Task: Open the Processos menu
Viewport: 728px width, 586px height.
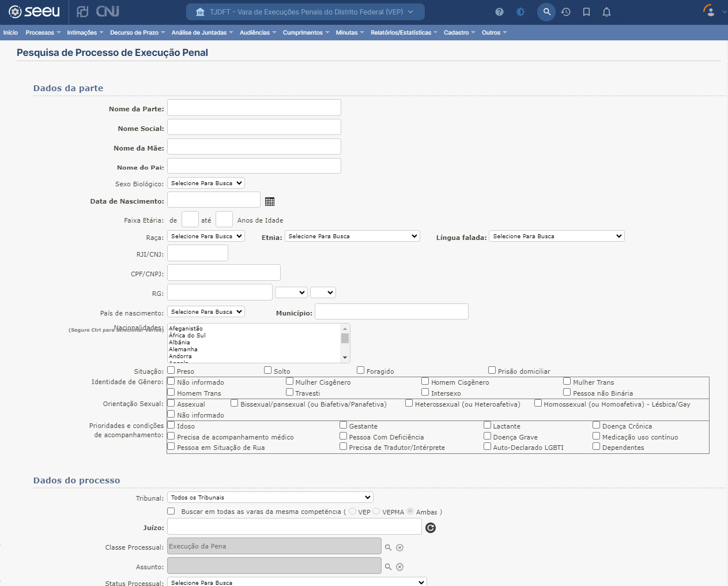Action: pos(43,33)
